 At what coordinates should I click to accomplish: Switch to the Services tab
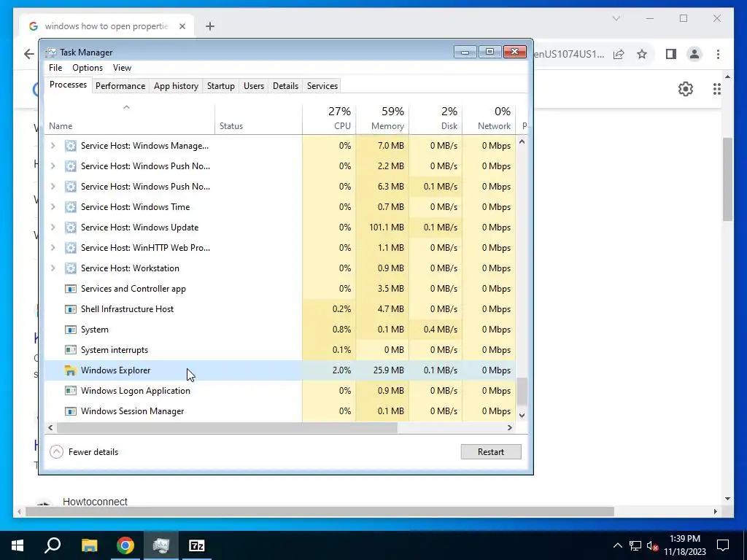click(322, 86)
